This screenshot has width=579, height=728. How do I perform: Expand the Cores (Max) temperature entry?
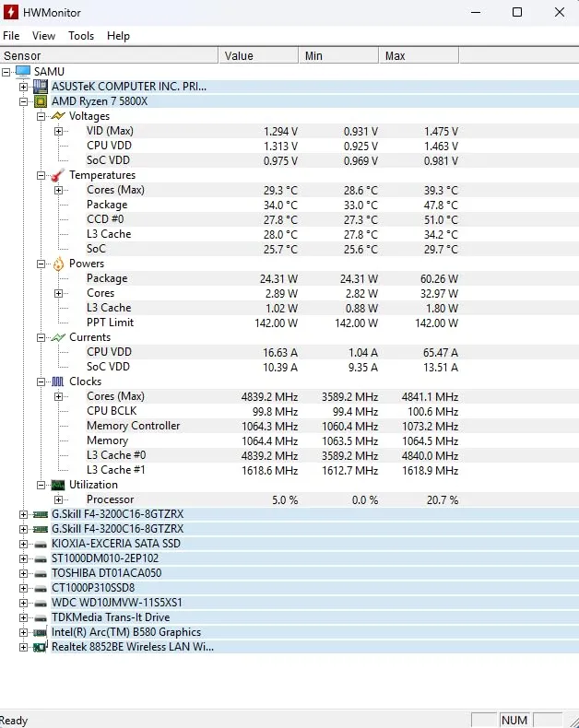click(x=59, y=191)
